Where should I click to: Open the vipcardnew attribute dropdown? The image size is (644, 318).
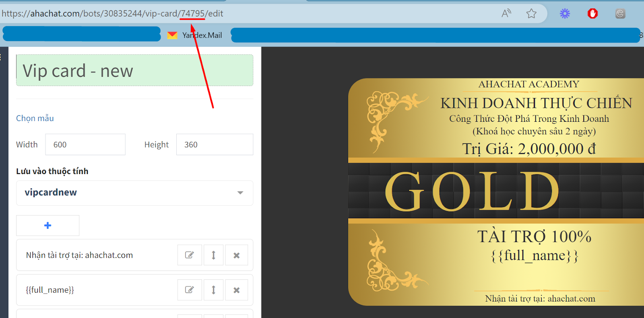coord(134,193)
